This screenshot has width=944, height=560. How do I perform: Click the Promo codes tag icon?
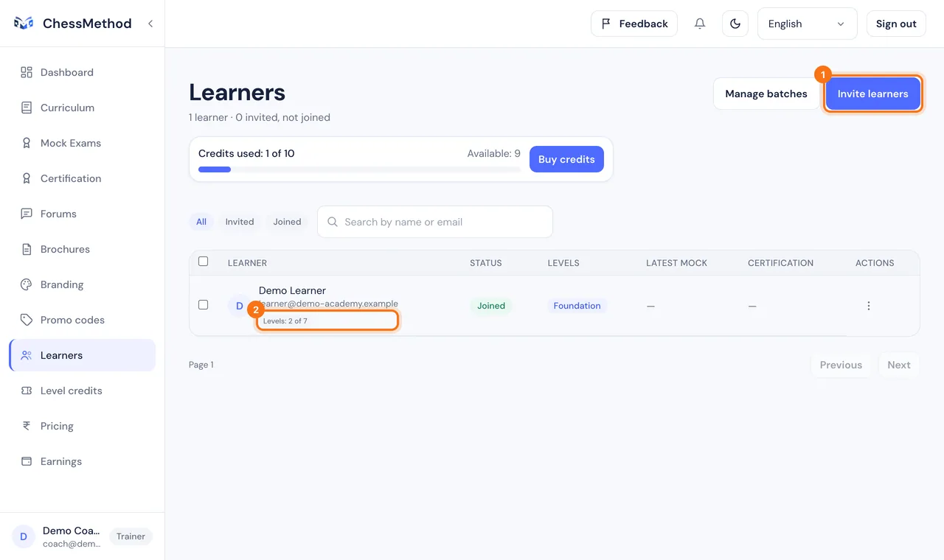click(x=27, y=320)
